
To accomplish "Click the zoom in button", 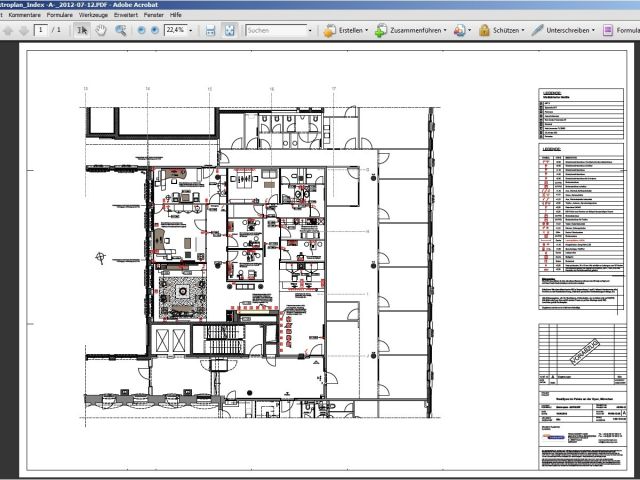I will (155, 31).
